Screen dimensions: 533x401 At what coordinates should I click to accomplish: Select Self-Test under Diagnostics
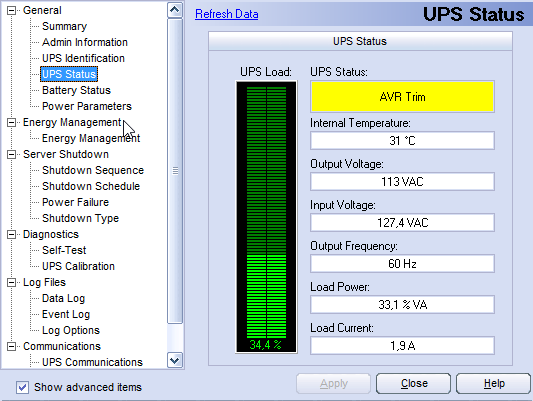click(64, 250)
